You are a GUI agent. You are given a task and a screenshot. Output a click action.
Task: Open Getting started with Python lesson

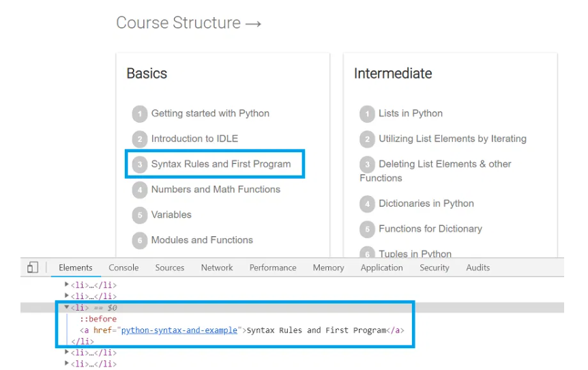click(x=210, y=113)
